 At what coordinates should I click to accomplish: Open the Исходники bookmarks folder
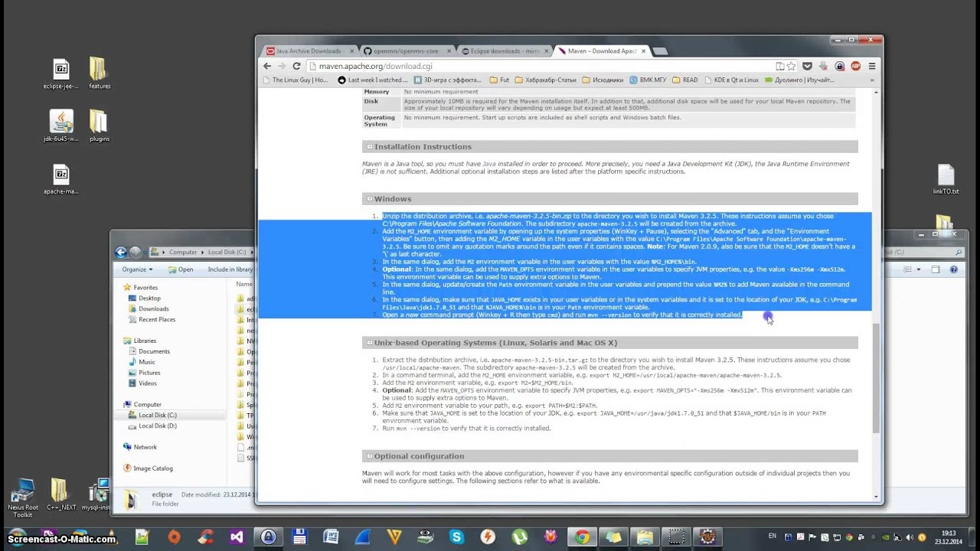tap(603, 80)
